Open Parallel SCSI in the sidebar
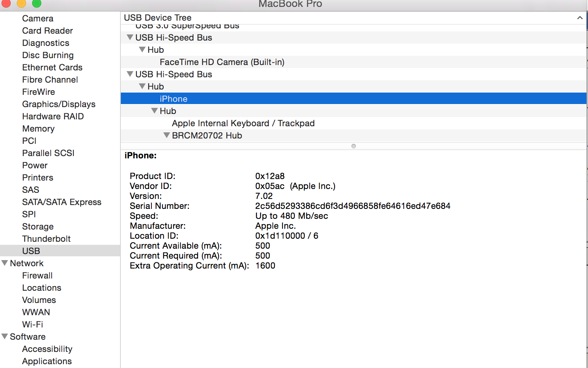Viewport: 588px width, 368px height. (x=48, y=153)
